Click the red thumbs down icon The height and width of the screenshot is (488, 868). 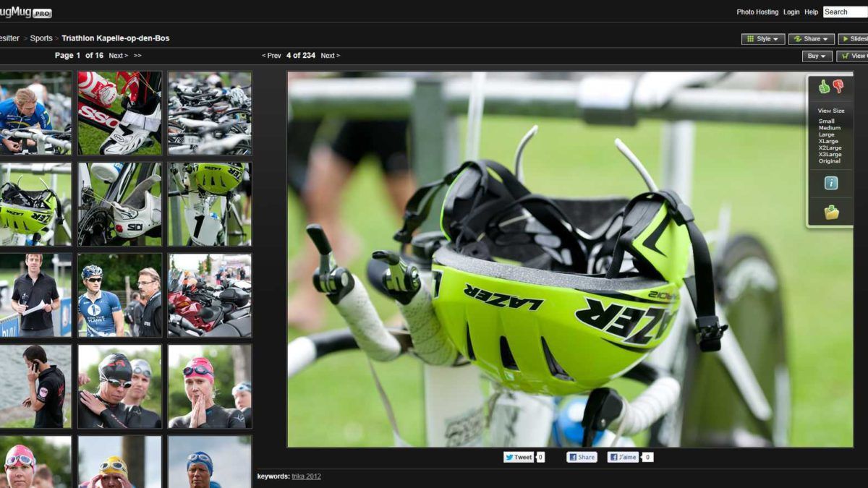click(x=838, y=87)
